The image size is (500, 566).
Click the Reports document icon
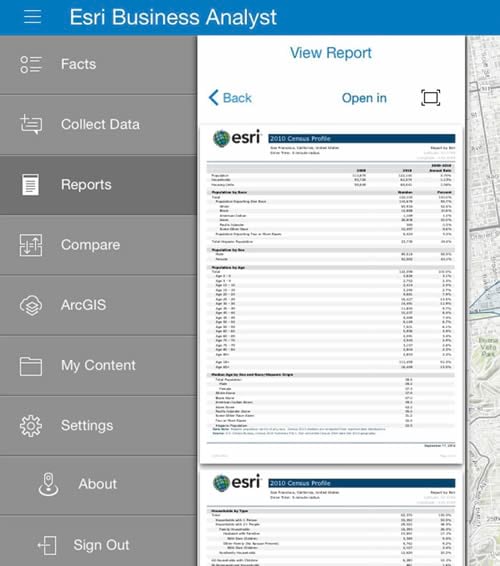[x=31, y=184]
